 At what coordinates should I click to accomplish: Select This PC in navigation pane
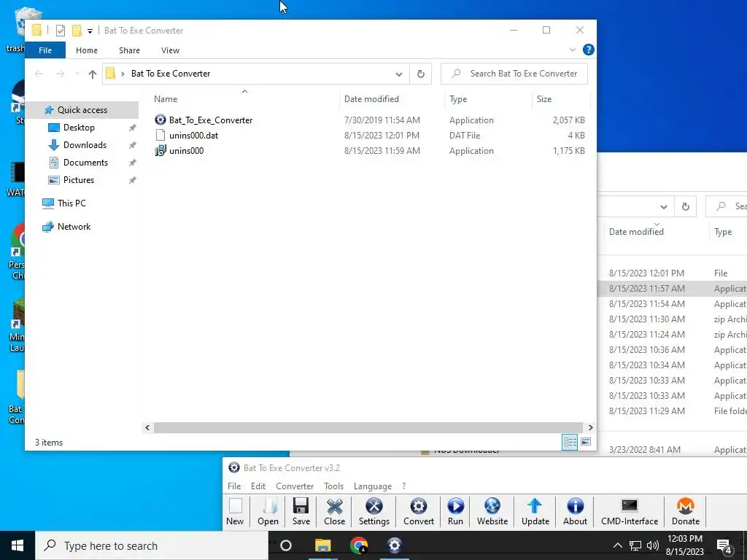pos(71,203)
